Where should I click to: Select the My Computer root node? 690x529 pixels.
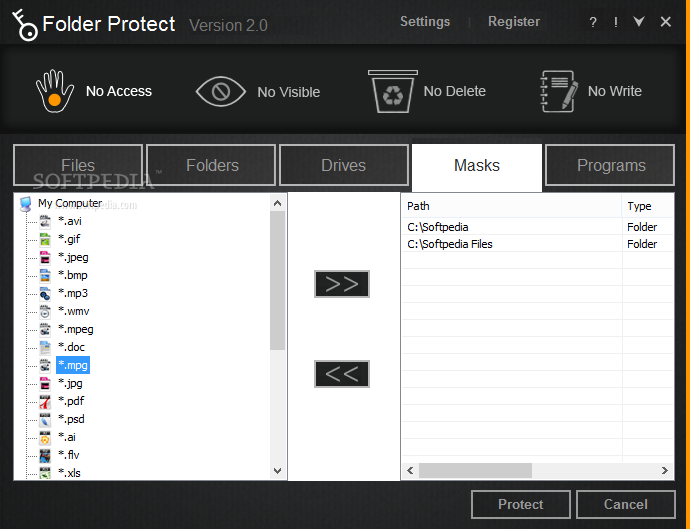coord(70,203)
